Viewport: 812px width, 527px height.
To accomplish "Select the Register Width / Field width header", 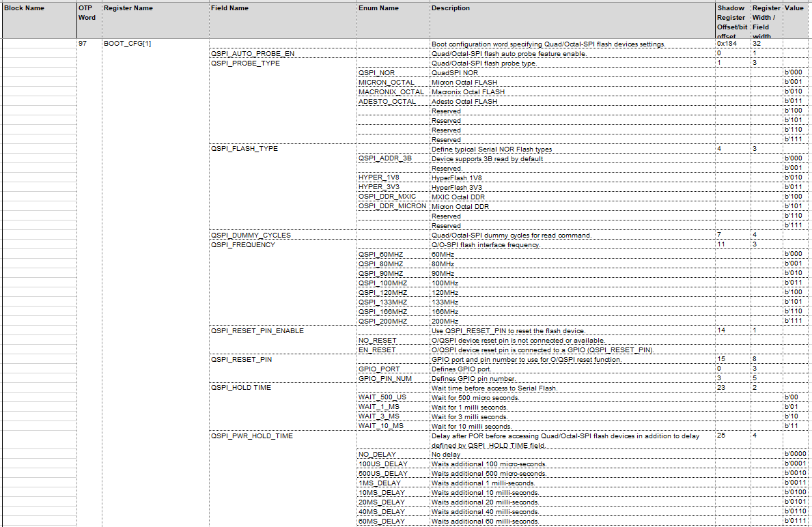I will click(766, 20).
